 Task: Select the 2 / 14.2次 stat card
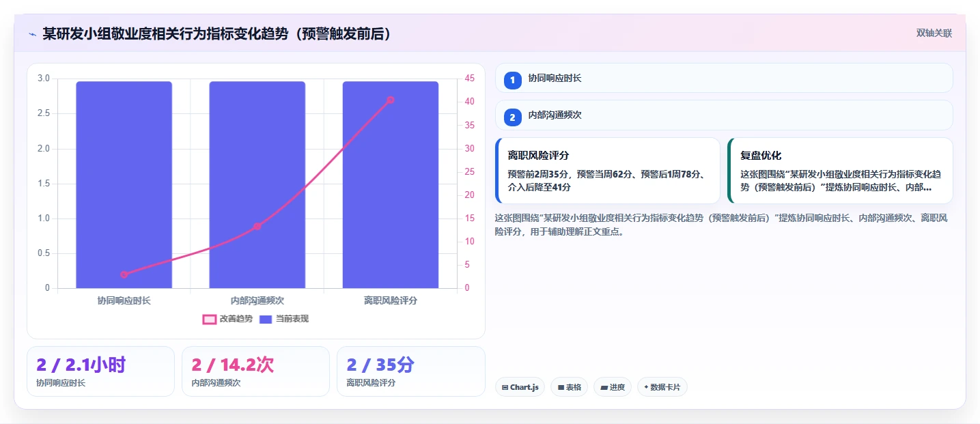click(x=255, y=371)
